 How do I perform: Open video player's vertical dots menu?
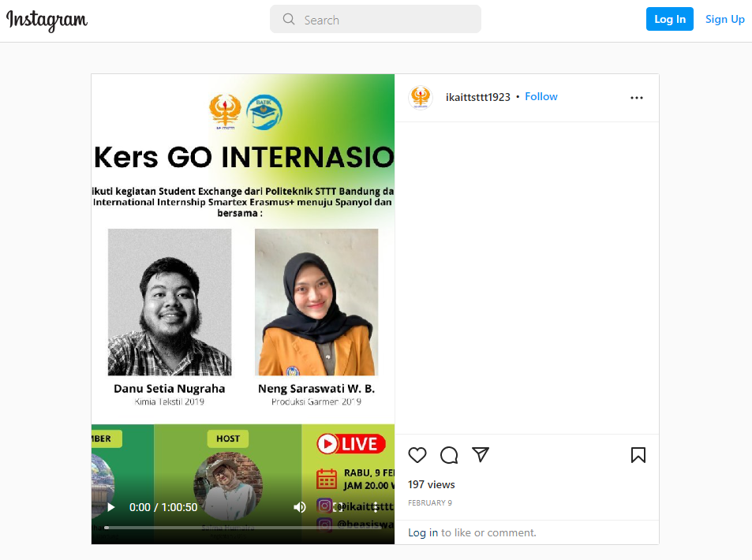point(376,507)
